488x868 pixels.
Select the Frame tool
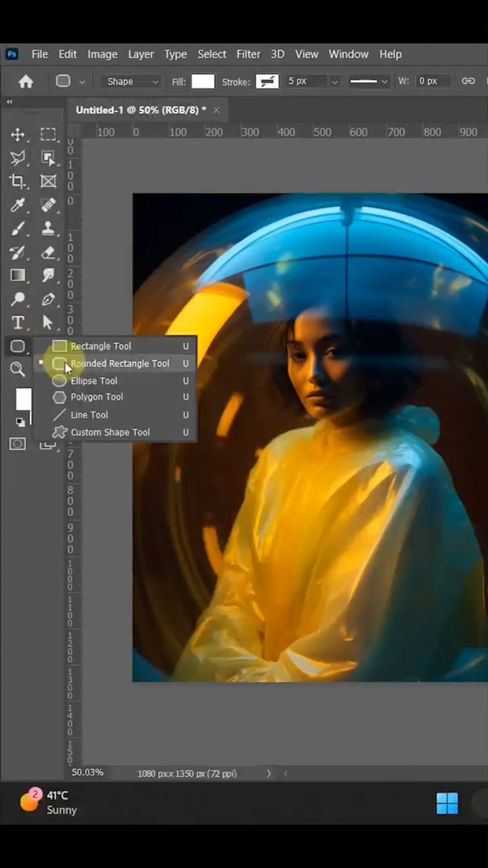tap(48, 181)
